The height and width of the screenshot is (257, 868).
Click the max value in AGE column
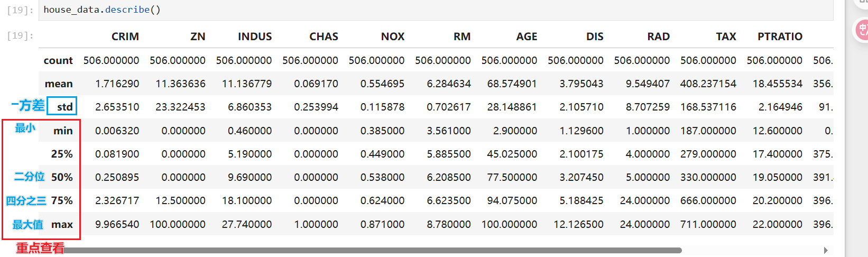pyautogui.click(x=509, y=224)
